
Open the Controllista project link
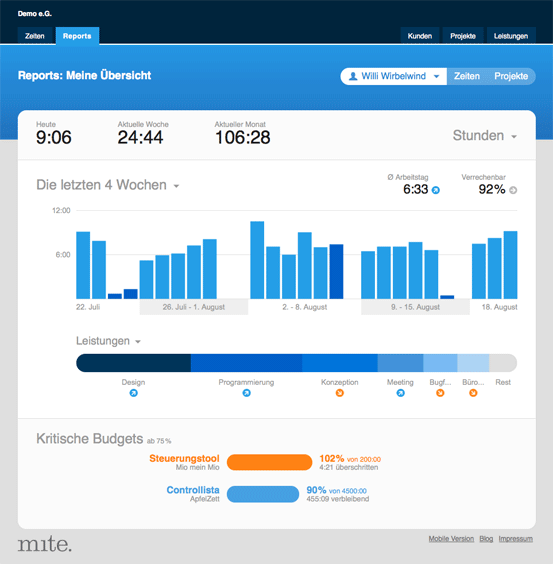[x=193, y=490]
